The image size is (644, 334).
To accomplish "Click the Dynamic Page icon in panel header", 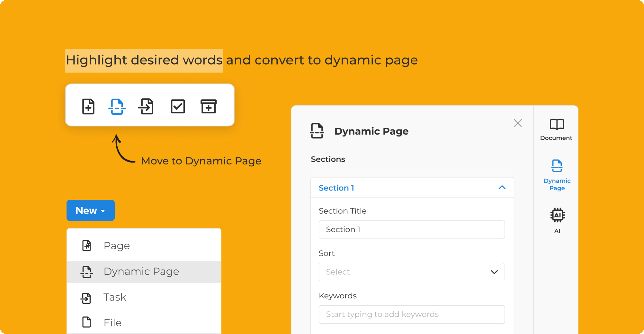I will point(317,131).
